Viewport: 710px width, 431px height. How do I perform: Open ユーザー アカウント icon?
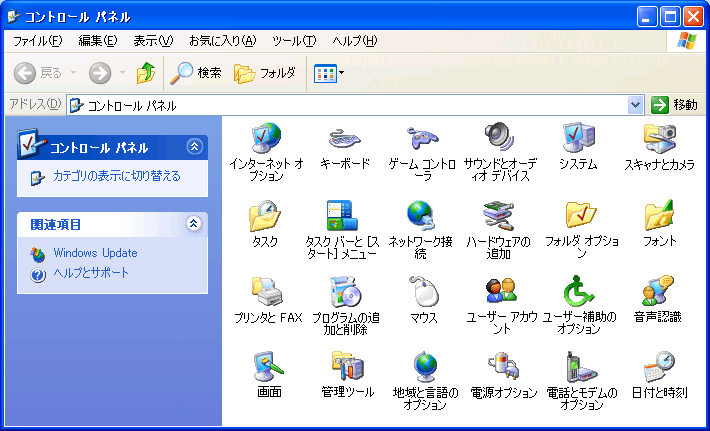[502, 293]
